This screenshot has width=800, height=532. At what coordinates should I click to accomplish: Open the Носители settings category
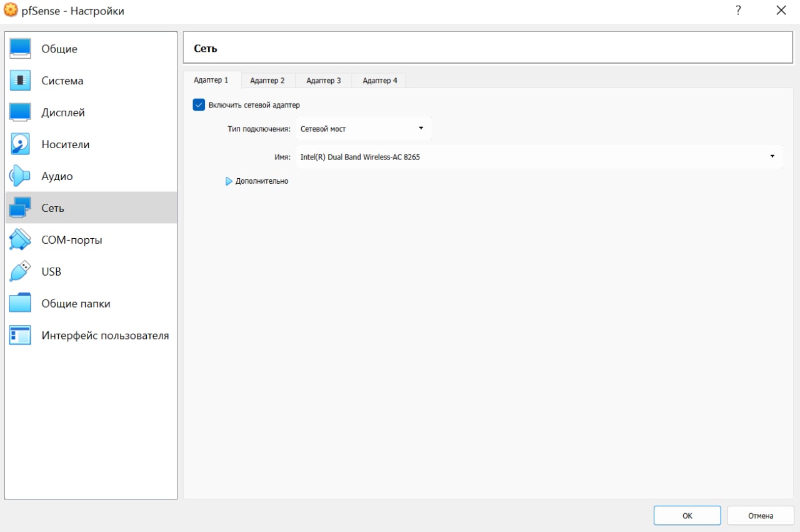coord(91,144)
